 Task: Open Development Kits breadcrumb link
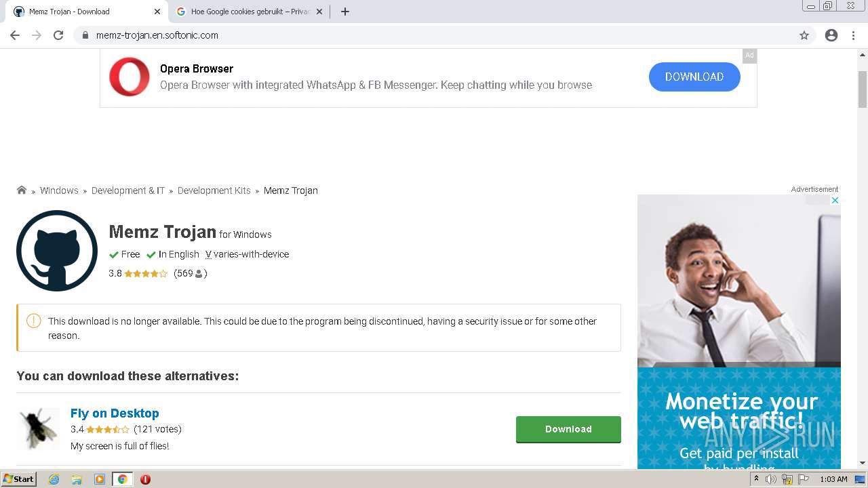[x=214, y=190]
